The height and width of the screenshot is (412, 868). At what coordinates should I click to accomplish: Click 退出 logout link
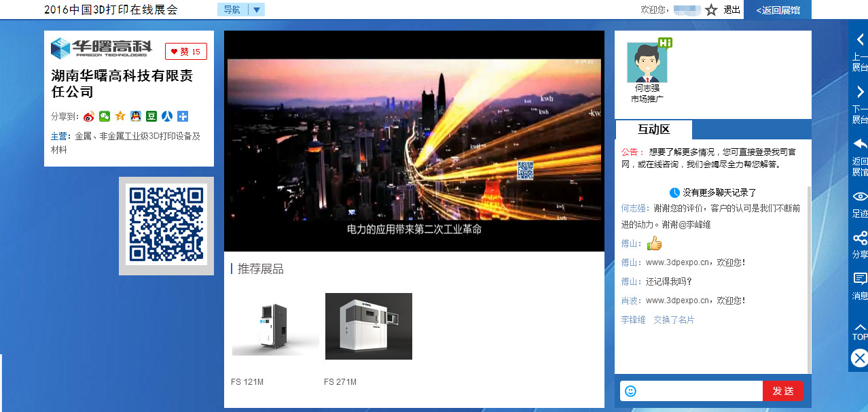(731, 10)
